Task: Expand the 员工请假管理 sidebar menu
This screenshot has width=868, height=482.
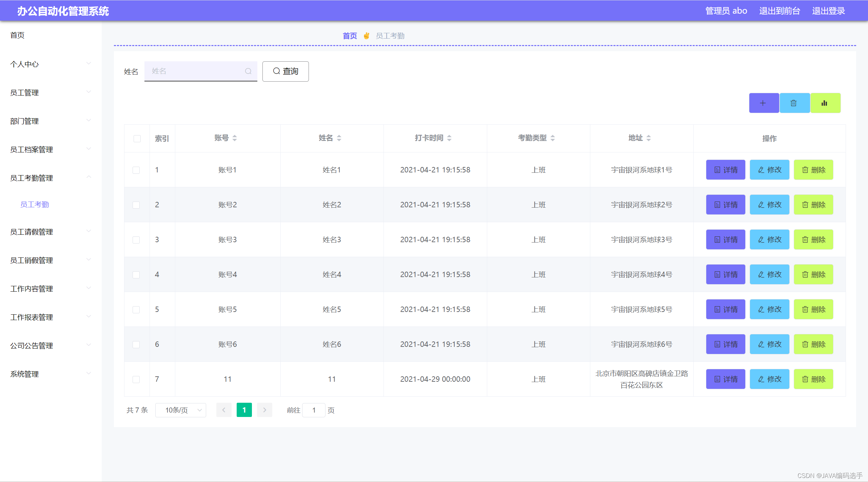Action: [51, 232]
